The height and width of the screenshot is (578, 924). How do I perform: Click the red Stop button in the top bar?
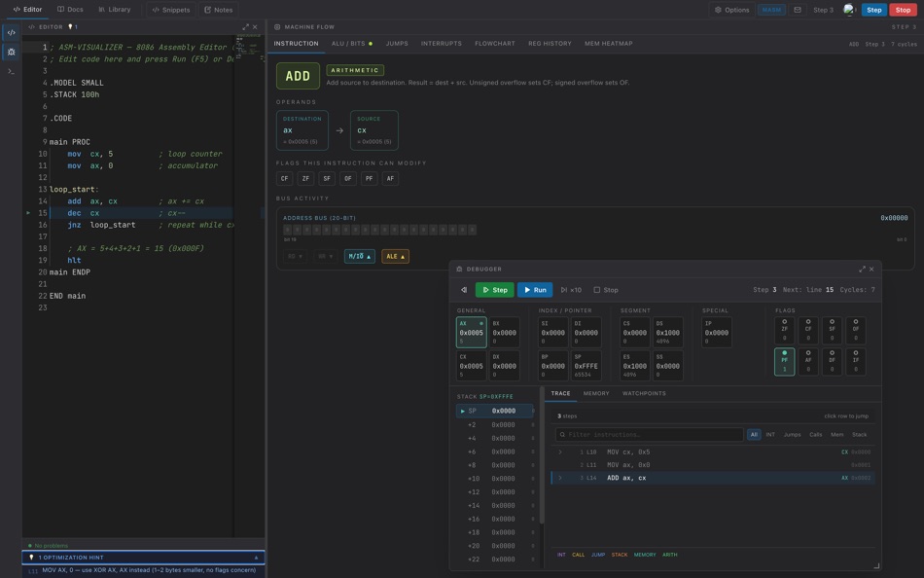903,10
